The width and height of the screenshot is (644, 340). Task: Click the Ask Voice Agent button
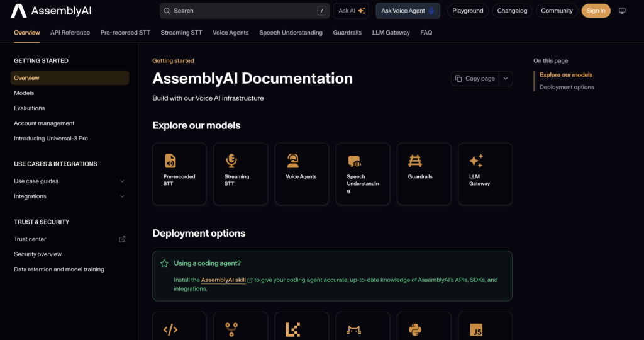click(x=408, y=11)
